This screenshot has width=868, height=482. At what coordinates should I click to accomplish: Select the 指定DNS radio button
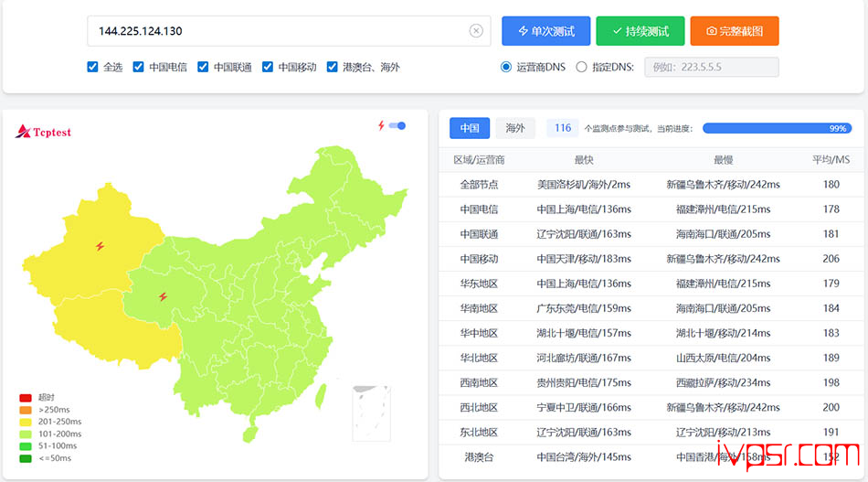click(x=581, y=67)
